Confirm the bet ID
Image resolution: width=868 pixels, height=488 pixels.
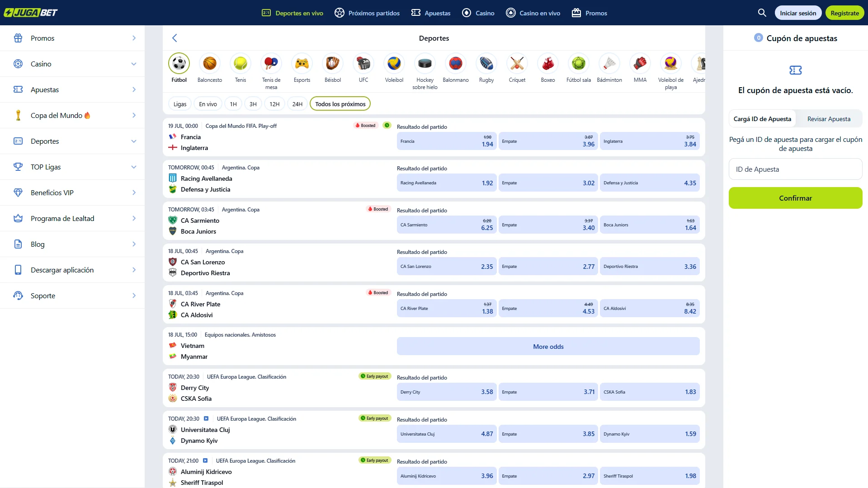(x=796, y=198)
